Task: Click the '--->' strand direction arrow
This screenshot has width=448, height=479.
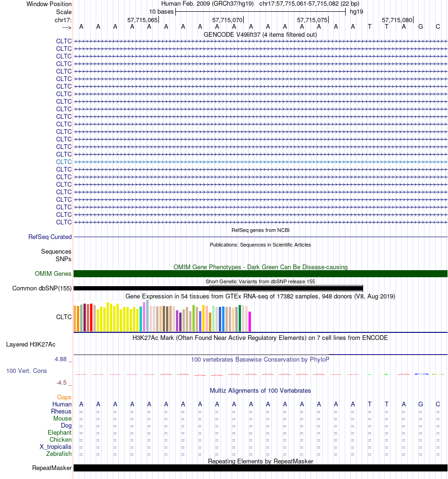Action: [66, 27]
